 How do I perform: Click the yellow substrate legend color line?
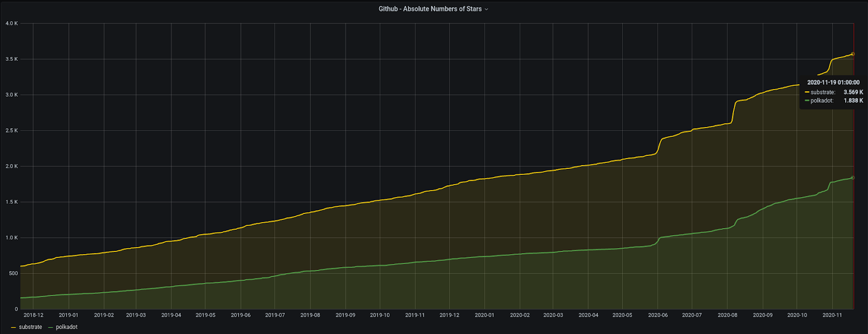(x=13, y=327)
